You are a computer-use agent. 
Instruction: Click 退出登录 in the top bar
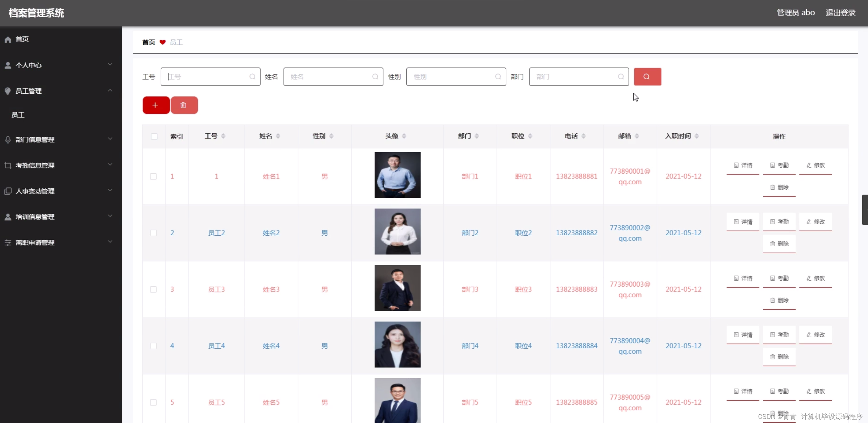coord(840,12)
